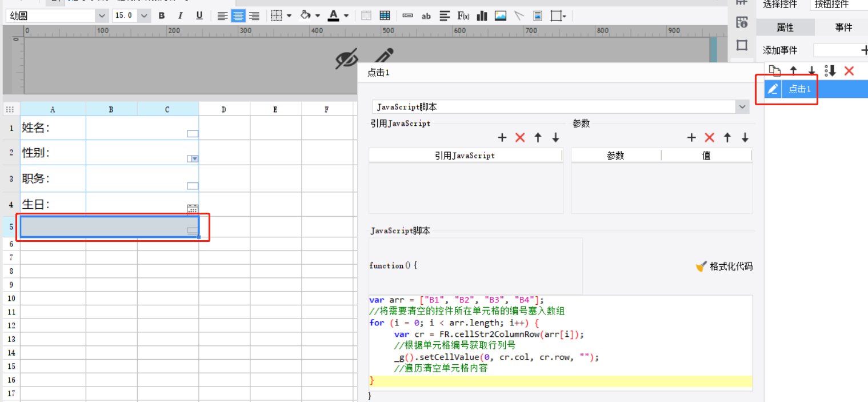This screenshot has width=868, height=402.
Task: Click the cell attribute sidebar icon
Action: click(742, 23)
